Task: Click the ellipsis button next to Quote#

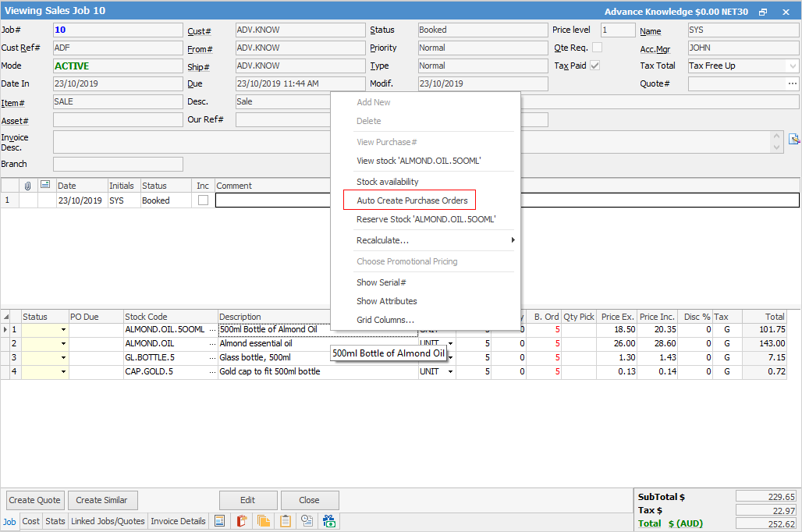Action: point(793,83)
